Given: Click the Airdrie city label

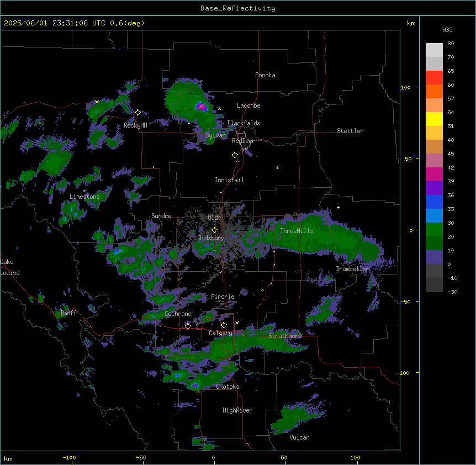Looking at the screenshot, I should (223, 297).
